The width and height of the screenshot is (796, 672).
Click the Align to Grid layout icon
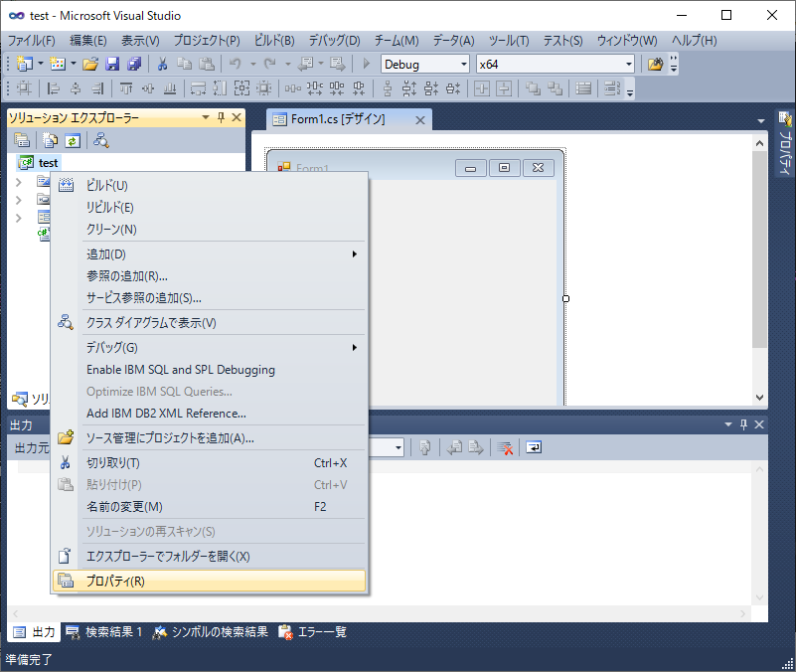click(24, 88)
